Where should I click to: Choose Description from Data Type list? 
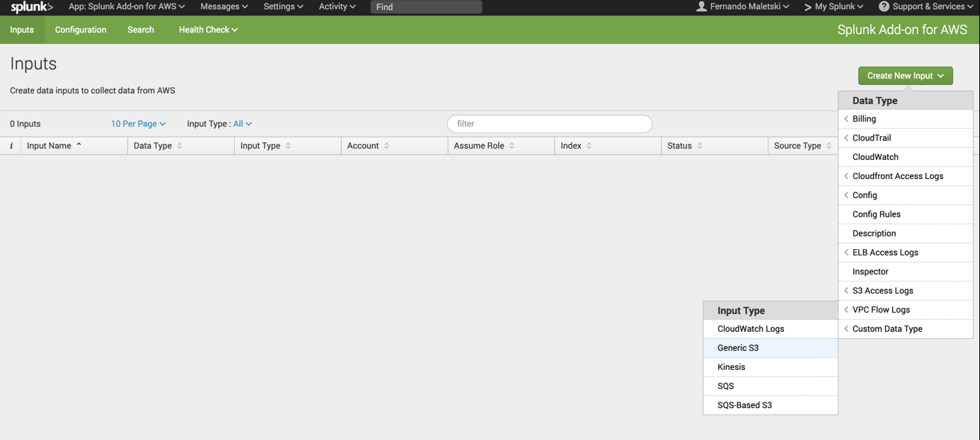tap(906, 233)
